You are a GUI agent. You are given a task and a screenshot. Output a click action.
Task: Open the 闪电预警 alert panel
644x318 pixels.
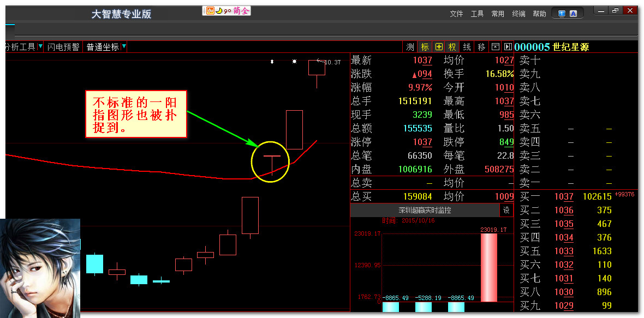tap(63, 47)
